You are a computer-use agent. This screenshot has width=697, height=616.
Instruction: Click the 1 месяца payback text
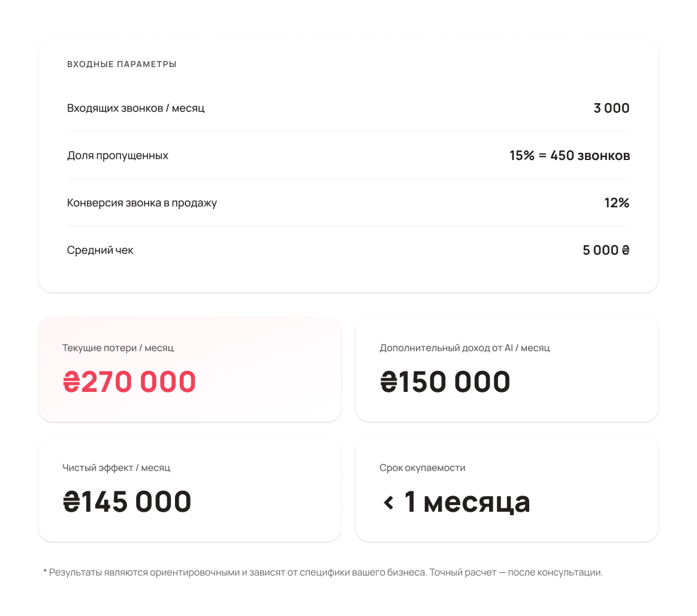467,502
